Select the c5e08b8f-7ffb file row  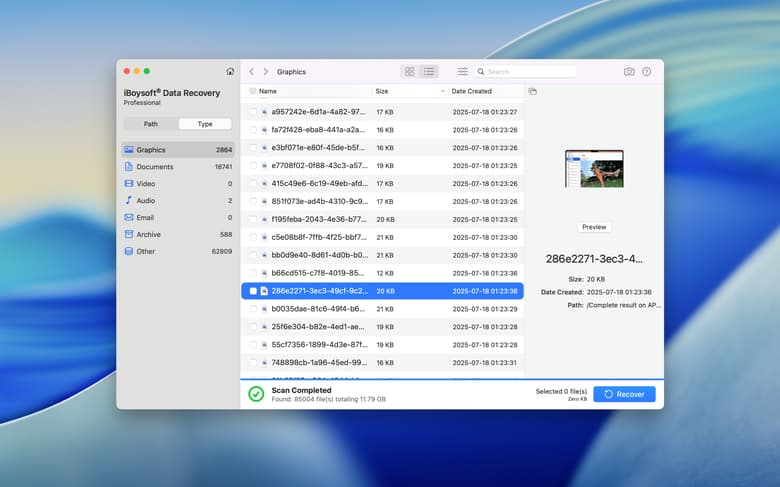tap(382, 237)
